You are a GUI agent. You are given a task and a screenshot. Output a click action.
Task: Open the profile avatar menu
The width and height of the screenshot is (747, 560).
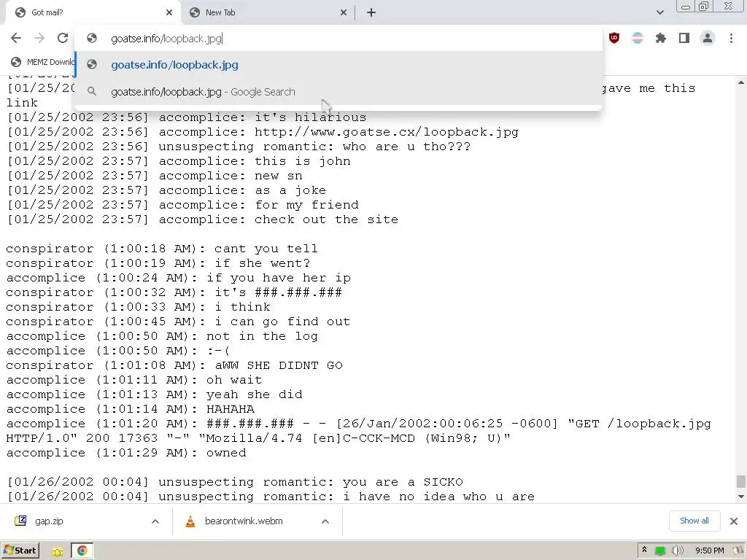pyautogui.click(x=708, y=38)
